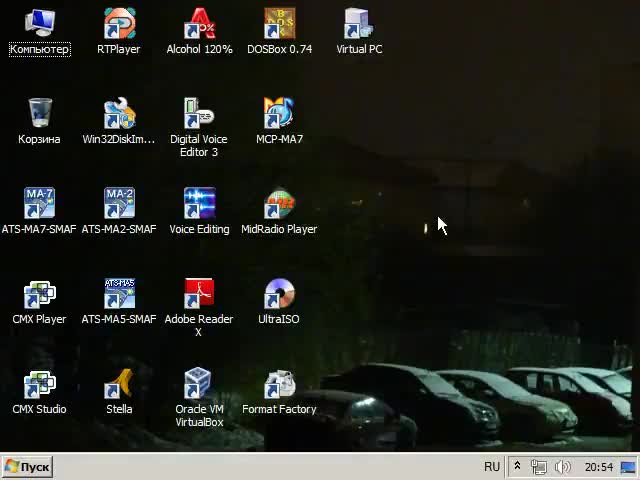Click the Корзина recycle bin icon
The image size is (640, 480).
(39, 115)
